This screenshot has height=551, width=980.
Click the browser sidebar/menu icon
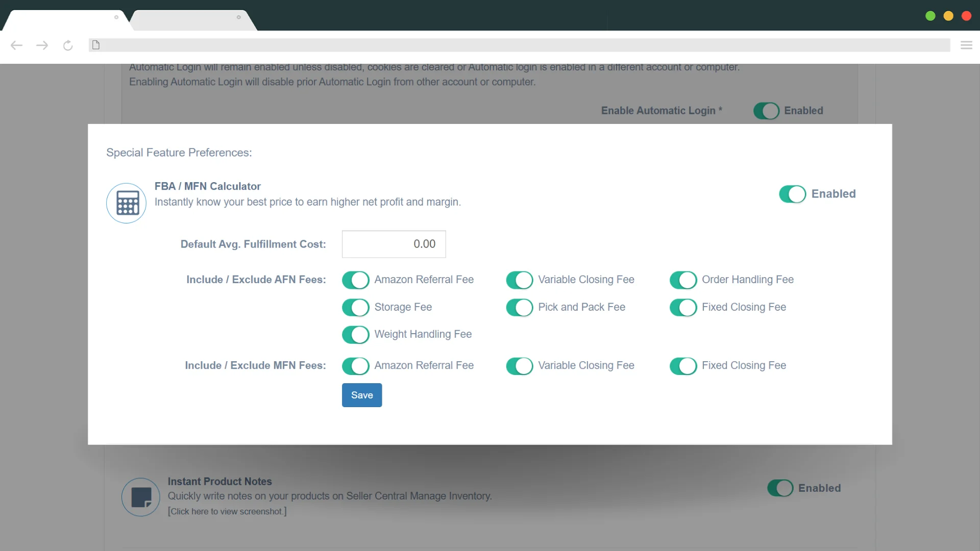pyautogui.click(x=967, y=45)
